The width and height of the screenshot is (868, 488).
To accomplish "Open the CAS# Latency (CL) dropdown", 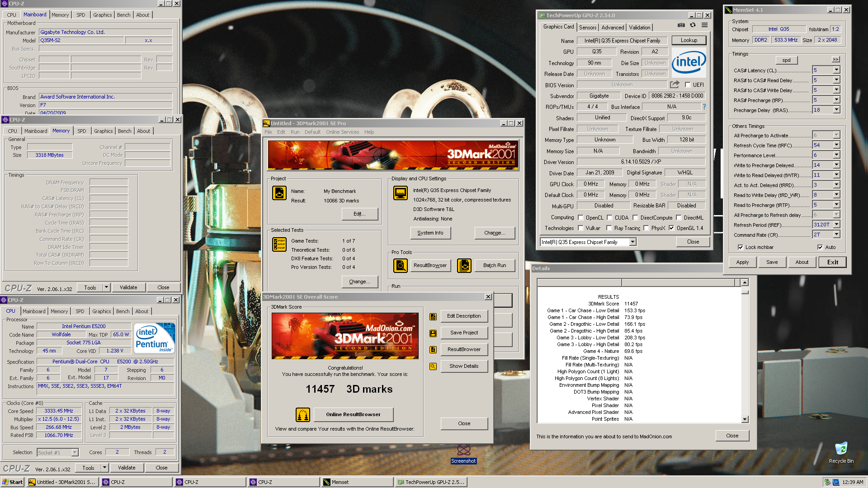I will tap(836, 70).
